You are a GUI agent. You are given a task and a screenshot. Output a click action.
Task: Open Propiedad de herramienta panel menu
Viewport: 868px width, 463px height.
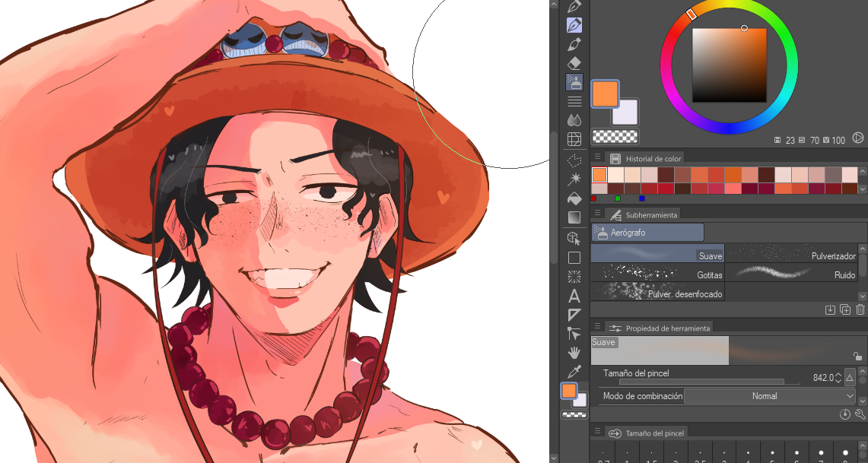point(597,328)
